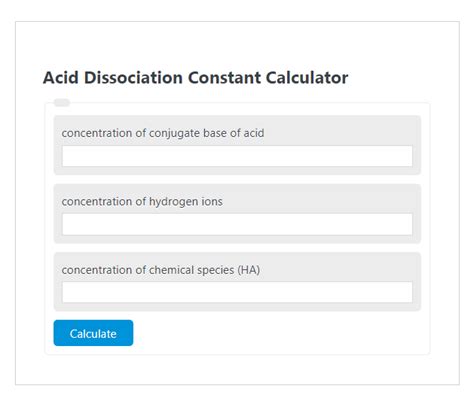Image resolution: width=474 pixels, height=401 pixels.
Task: Click the 'concentration of hydrogen ions' label
Action: pos(142,201)
